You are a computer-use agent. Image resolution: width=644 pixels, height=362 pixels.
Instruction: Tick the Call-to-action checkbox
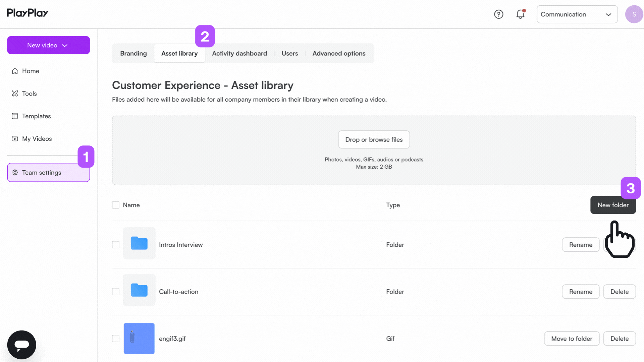coord(116,292)
